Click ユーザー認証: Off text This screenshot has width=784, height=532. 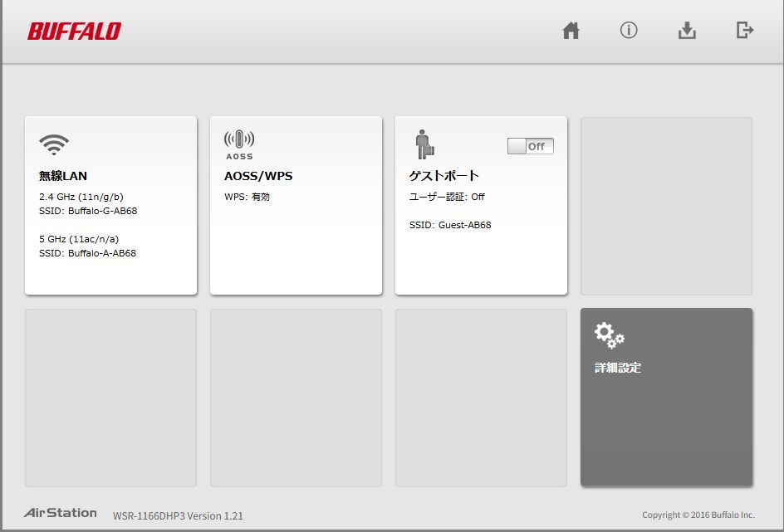coord(447,197)
